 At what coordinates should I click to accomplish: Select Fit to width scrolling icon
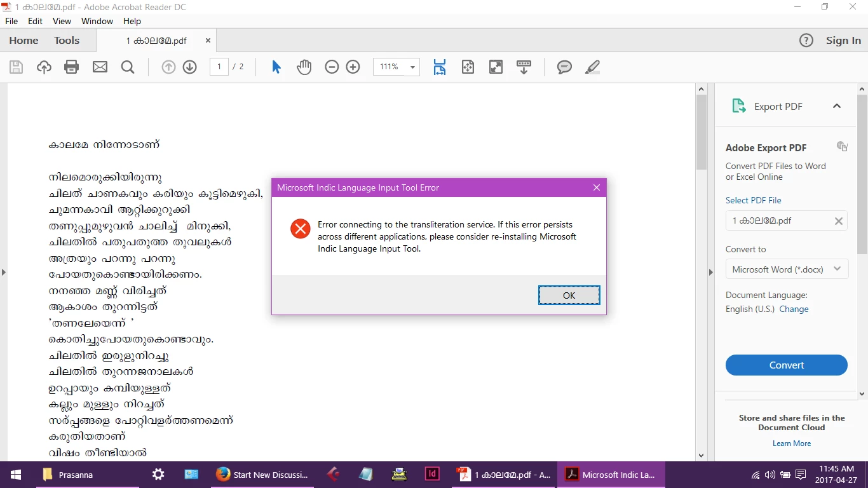tap(440, 67)
